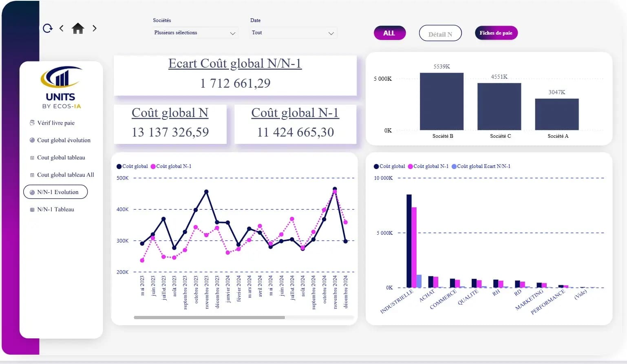Screen dimensions: 627x364
Task: Open the Sociétés dropdown
Action: click(195, 33)
